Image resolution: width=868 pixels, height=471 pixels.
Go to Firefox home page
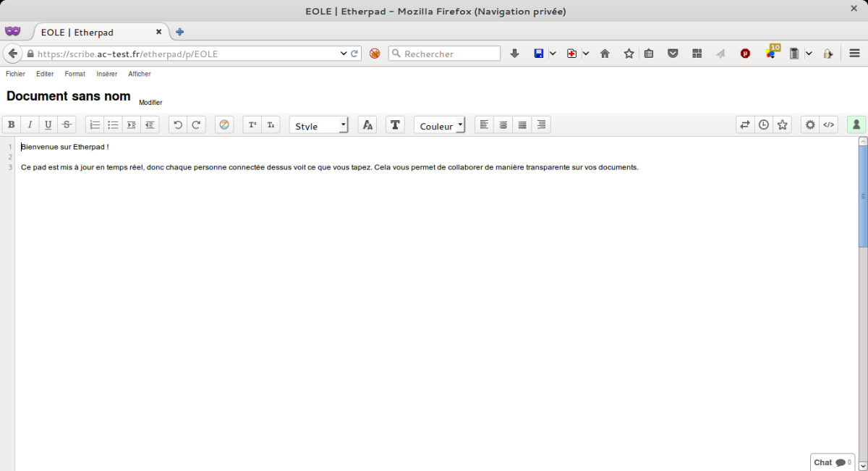click(x=605, y=54)
